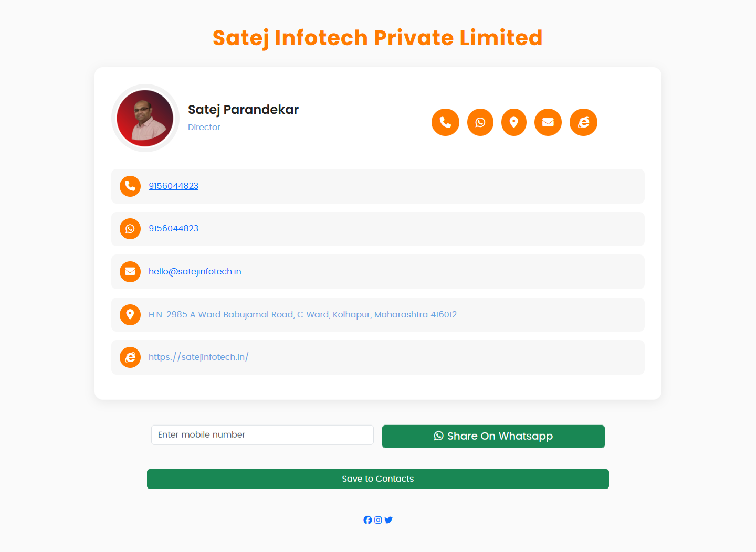Viewport: 756px width, 552px height.
Task: Click Satej Parandekar's profile photo
Action: (145, 118)
